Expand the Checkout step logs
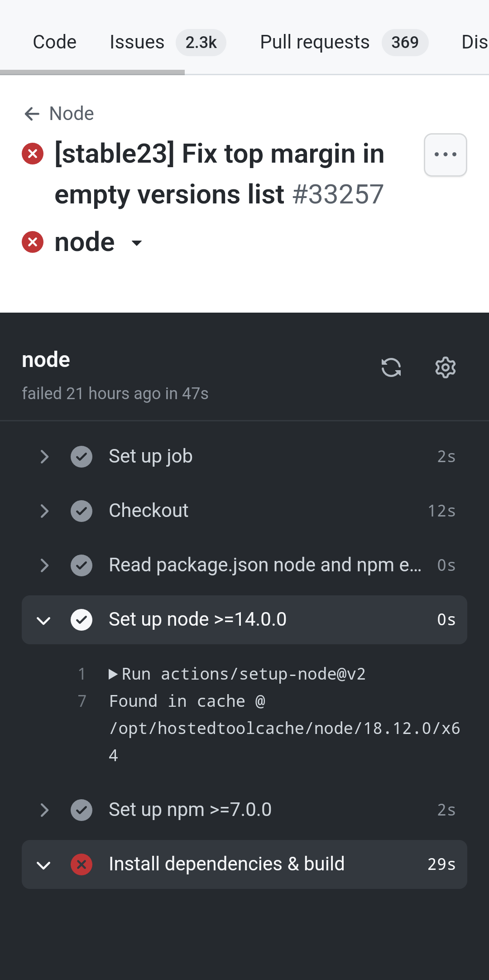This screenshot has width=489, height=980. [x=44, y=511]
